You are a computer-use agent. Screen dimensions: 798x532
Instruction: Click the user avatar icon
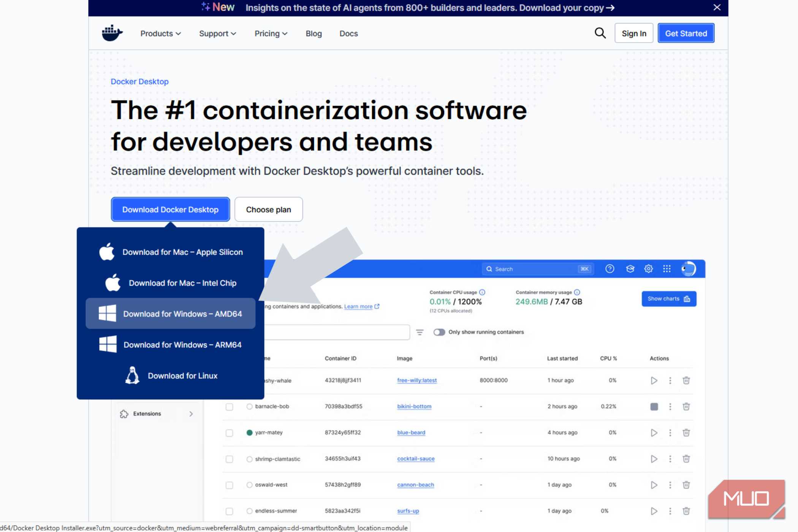(689, 269)
